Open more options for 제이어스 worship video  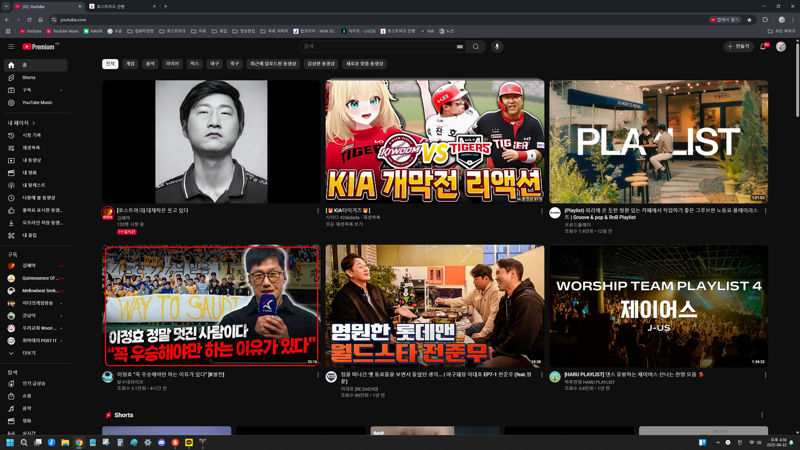pyautogui.click(x=765, y=375)
